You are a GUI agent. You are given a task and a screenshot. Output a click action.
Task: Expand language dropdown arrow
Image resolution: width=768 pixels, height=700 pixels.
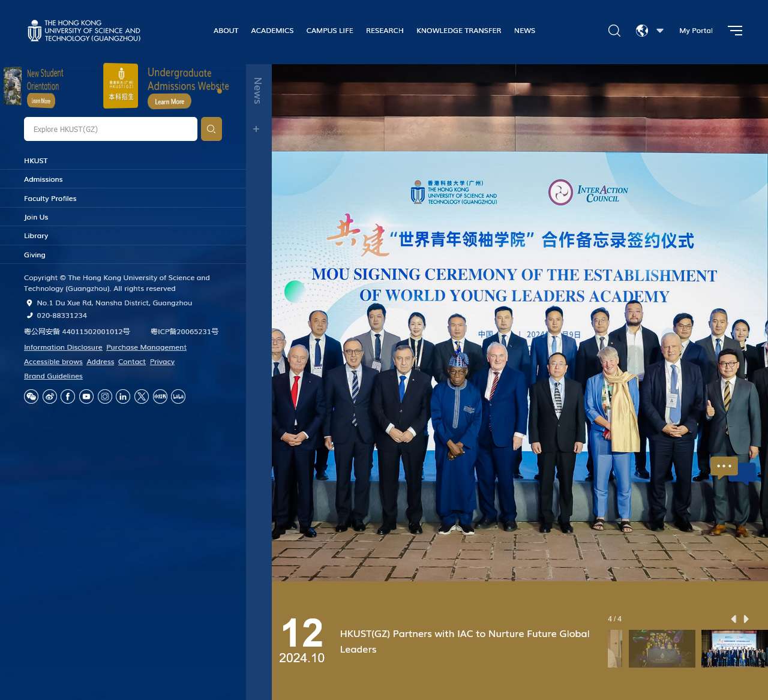coord(660,31)
